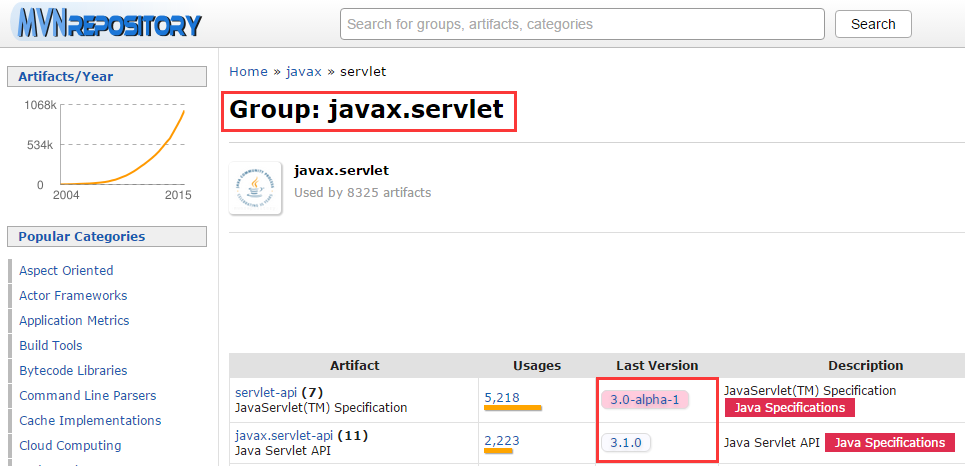Select the servlet breadcrumb text
This screenshot has width=965, height=466.
(x=363, y=71)
